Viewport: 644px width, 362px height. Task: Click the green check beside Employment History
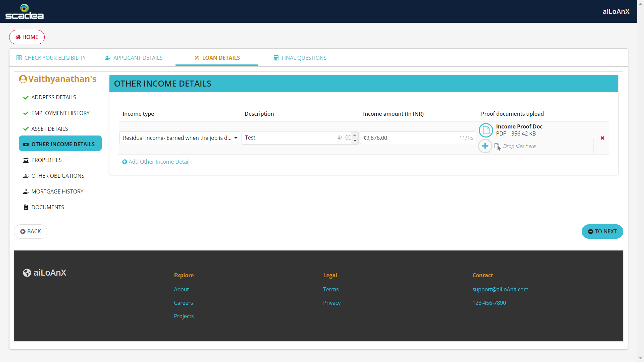tap(26, 113)
